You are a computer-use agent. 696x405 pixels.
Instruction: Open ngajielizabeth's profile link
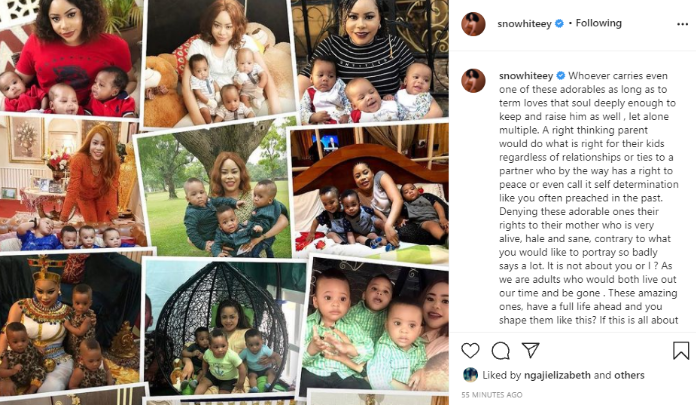coord(557,375)
